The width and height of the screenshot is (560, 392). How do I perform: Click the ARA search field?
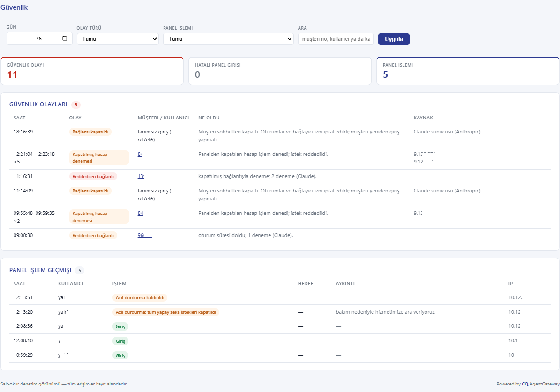click(336, 39)
